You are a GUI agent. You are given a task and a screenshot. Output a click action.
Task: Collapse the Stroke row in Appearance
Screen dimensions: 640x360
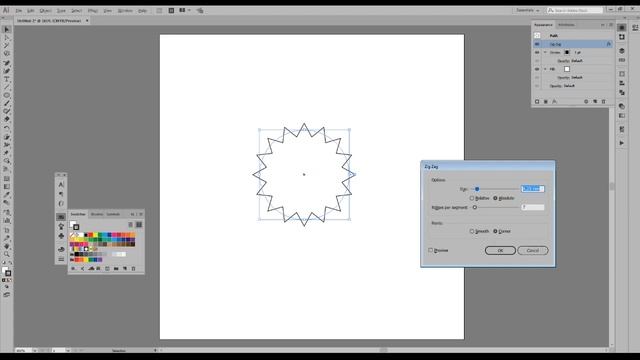[545, 52]
